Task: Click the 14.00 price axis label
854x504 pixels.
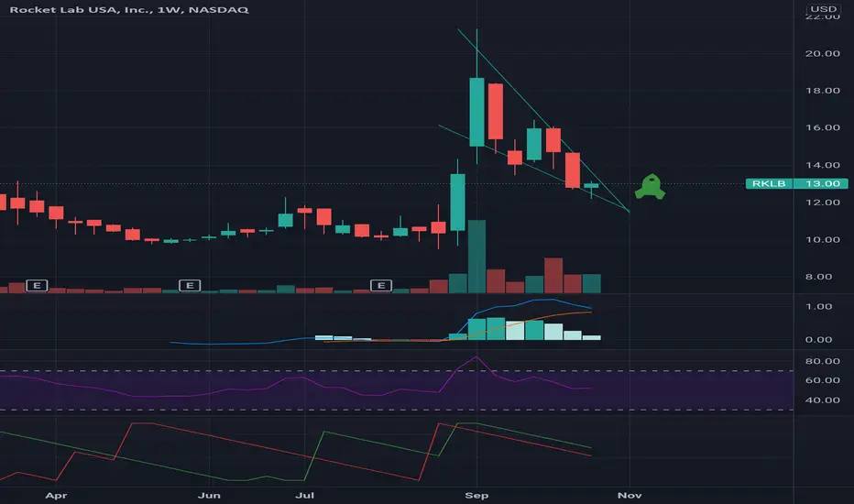Action: pos(823,165)
